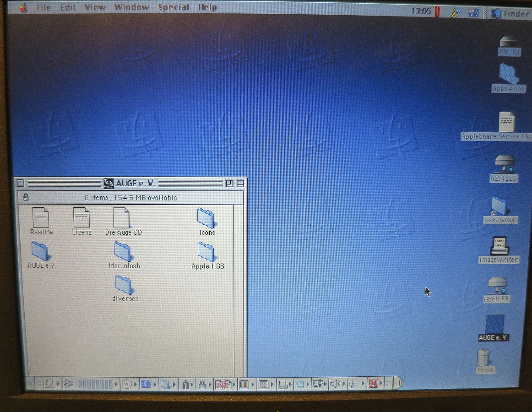Click the 13:05 menu bar clock
This screenshot has width=532, height=412.
(x=421, y=11)
